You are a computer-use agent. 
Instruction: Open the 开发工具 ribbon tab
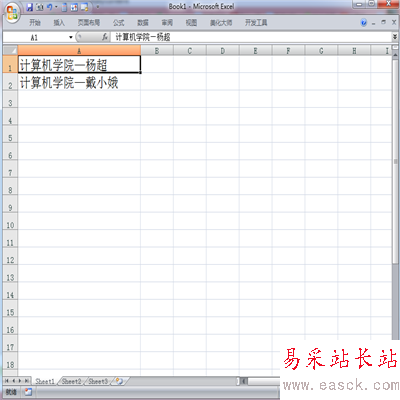(x=256, y=23)
